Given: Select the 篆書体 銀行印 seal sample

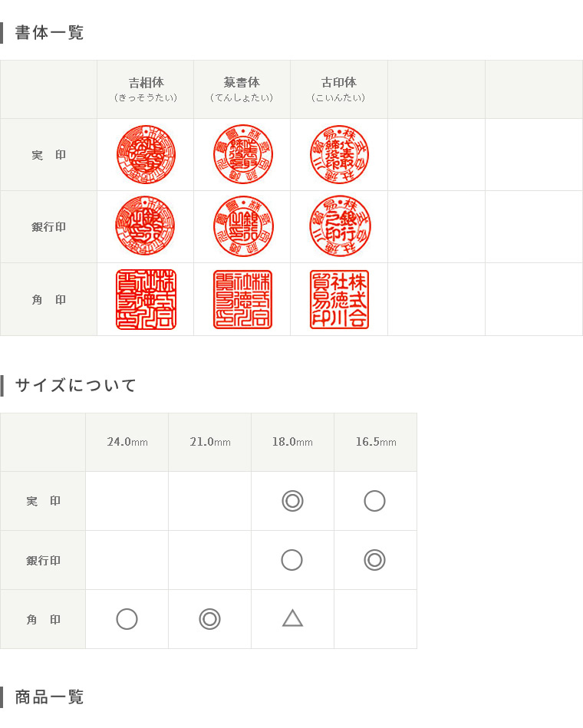Looking at the screenshot, I should (243, 226).
